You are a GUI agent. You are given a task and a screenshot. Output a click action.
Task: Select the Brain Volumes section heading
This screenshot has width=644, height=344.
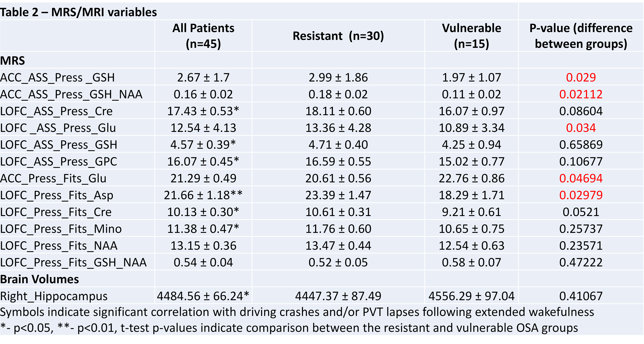(x=39, y=279)
